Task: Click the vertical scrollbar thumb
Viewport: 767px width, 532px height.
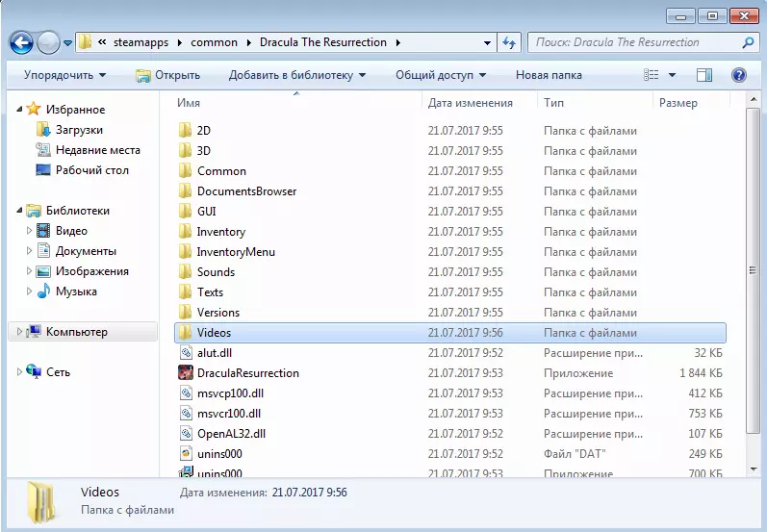Action: (x=754, y=270)
